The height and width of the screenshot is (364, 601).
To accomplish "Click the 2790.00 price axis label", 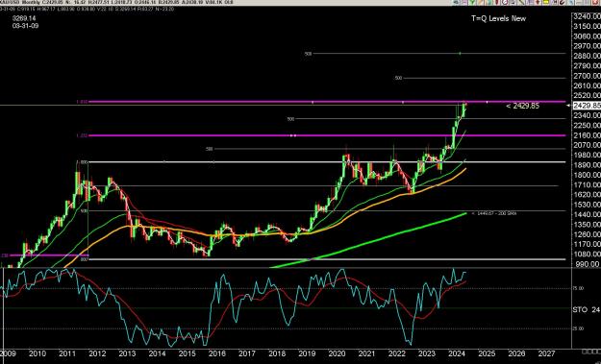I will pyautogui.click(x=587, y=66).
